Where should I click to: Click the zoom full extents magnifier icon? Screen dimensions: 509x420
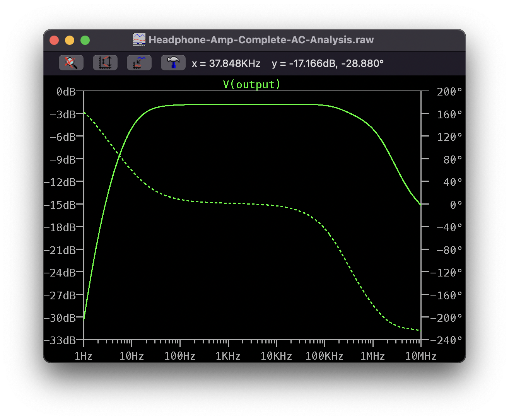[71, 63]
